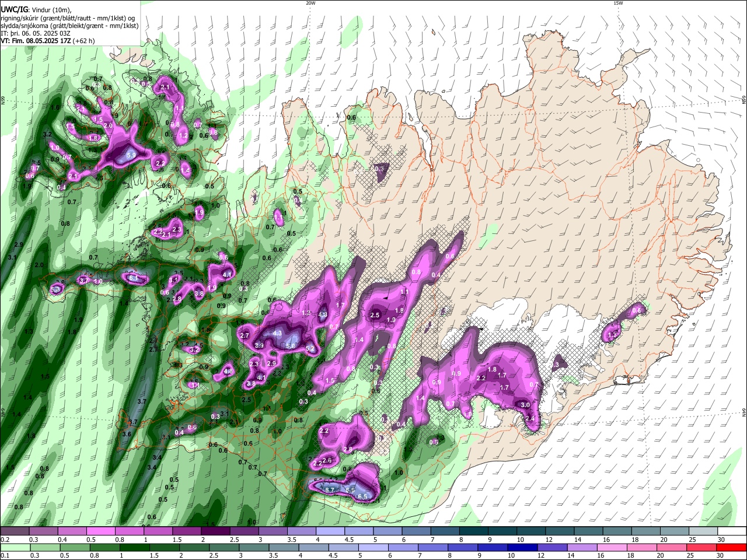Screen dimensions: 747x560
Task: Click the 4.8 snowfall value on the map
Action: 228,372
